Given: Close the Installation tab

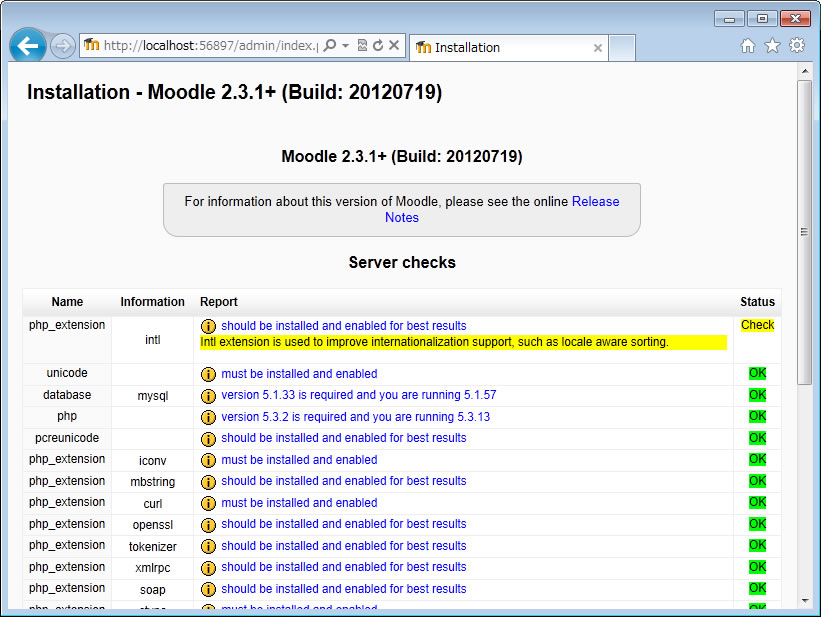Looking at the screenshot, I should [x=598, y=47].
